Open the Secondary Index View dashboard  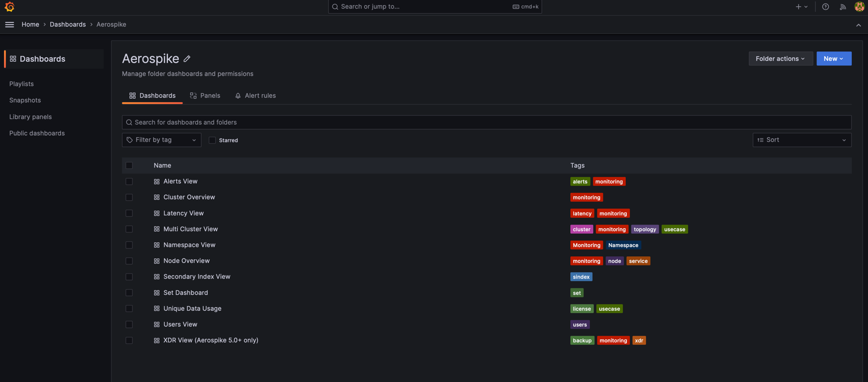[x=197, y=277]
